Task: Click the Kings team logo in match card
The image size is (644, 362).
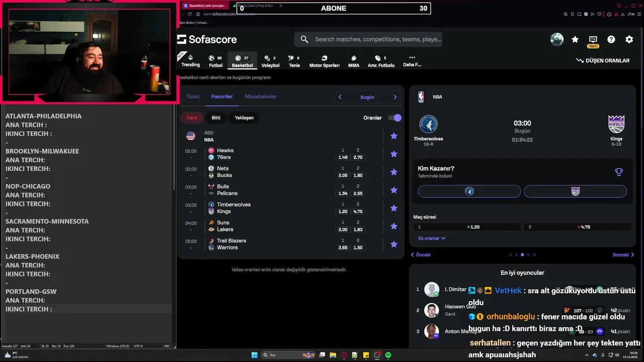Action: (x=616, y=124)
